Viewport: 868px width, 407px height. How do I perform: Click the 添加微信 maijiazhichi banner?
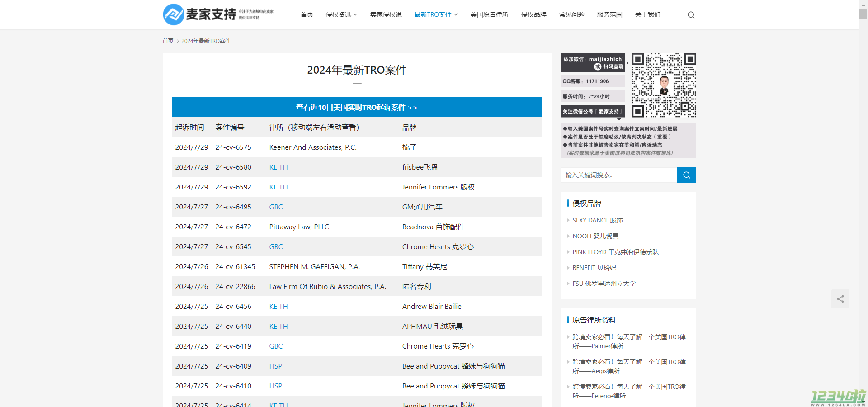(593, 62)
